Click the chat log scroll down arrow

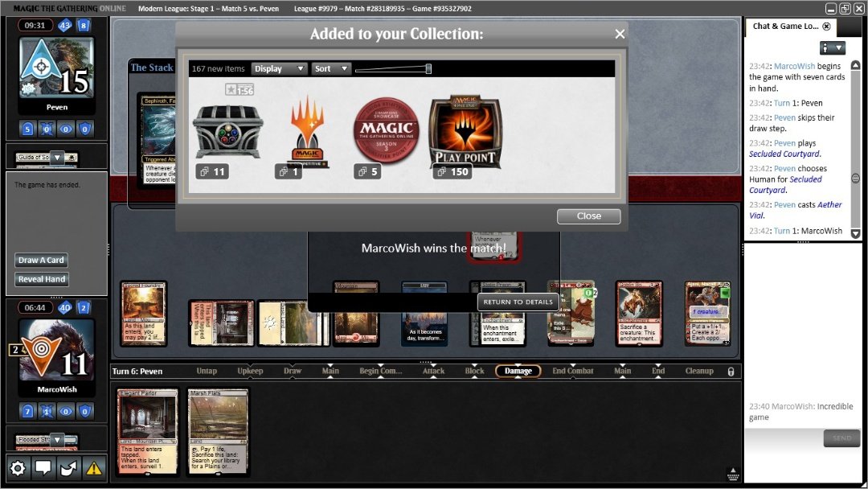[855, 234]
